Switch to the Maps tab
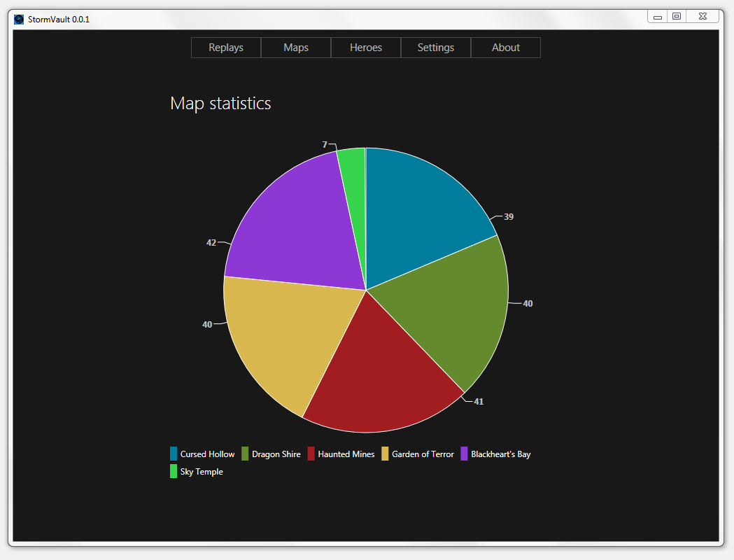734x560 pixels. [296, 48]
